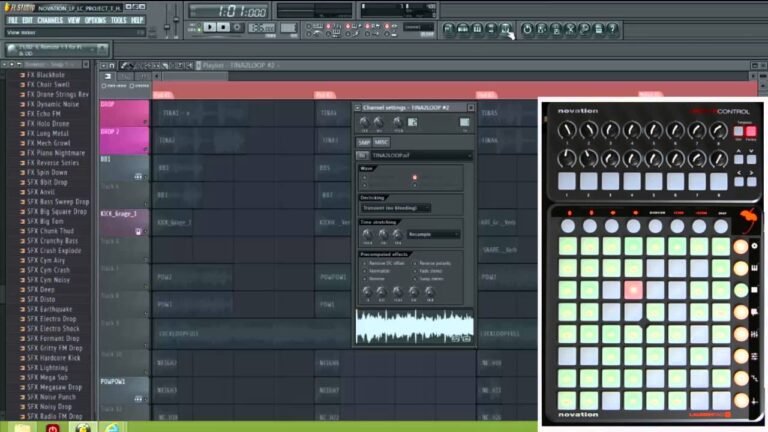Open the EDIT menu

[27, 21]
